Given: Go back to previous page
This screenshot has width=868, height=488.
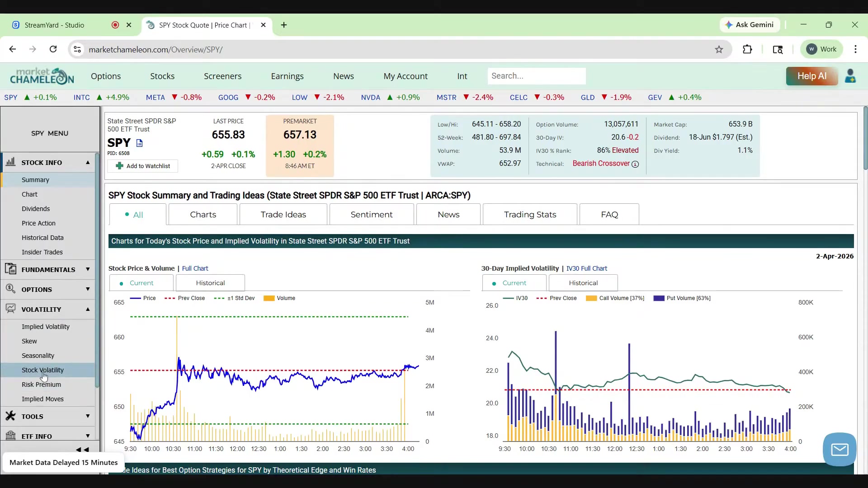Looking at the screenshot, I should pyautogui.click(x=13, y=49).
